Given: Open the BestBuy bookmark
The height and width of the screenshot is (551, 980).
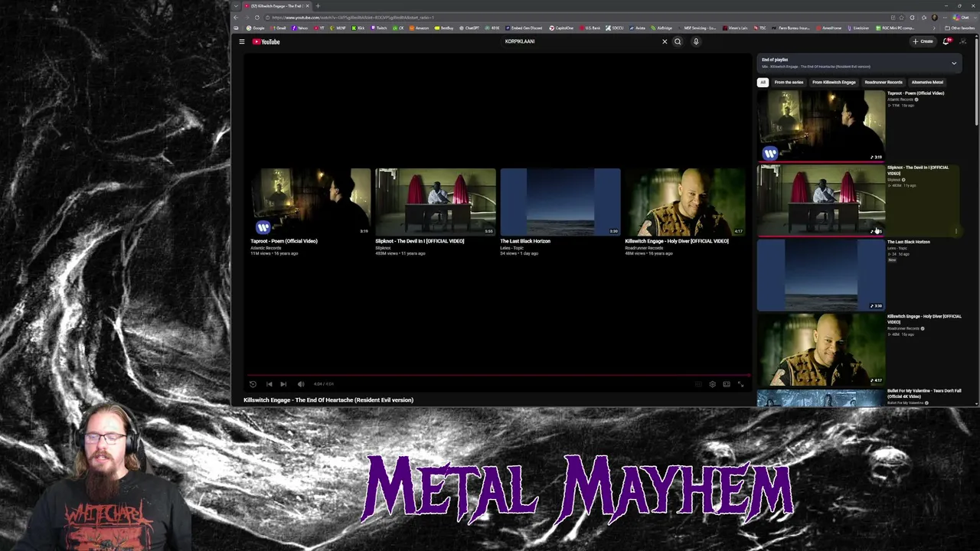Looking at the screenshot, I should pyautogui.click(x=445, y=28).
